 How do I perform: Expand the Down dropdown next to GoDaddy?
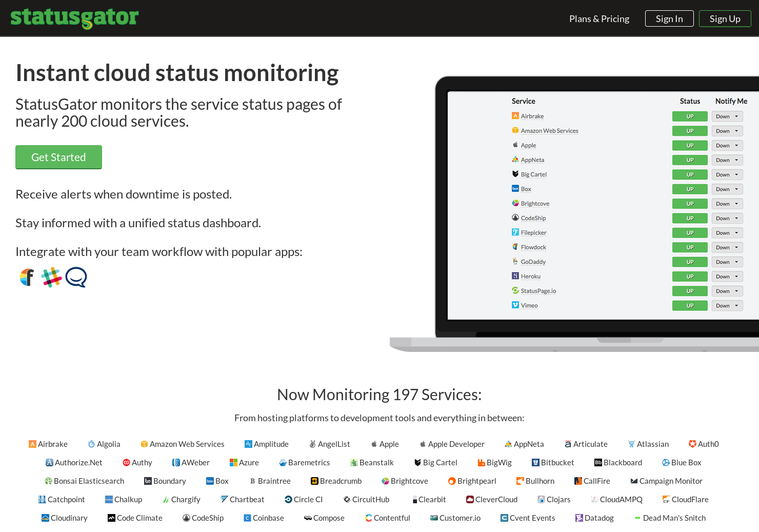pyautogui.click(x=727, y=262)
